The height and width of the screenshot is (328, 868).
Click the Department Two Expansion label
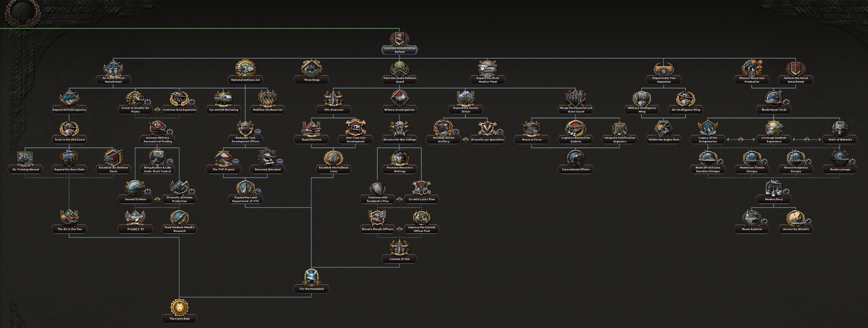click(663, 80)
